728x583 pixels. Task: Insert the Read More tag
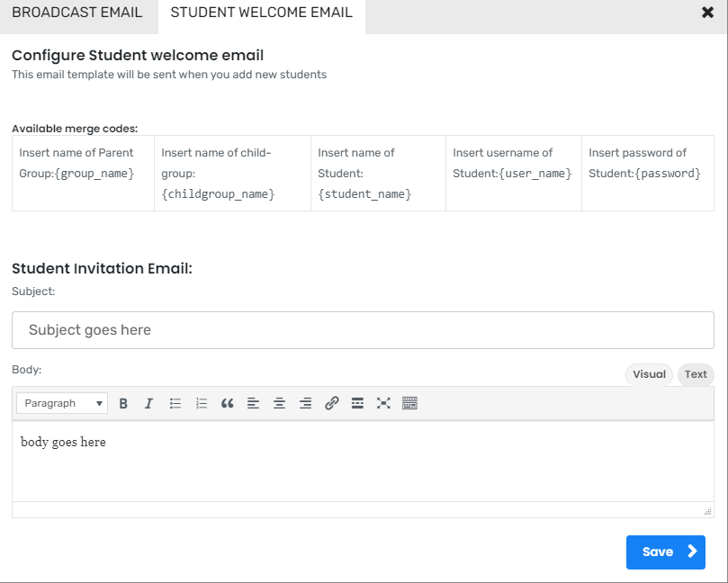pos(357,403)
